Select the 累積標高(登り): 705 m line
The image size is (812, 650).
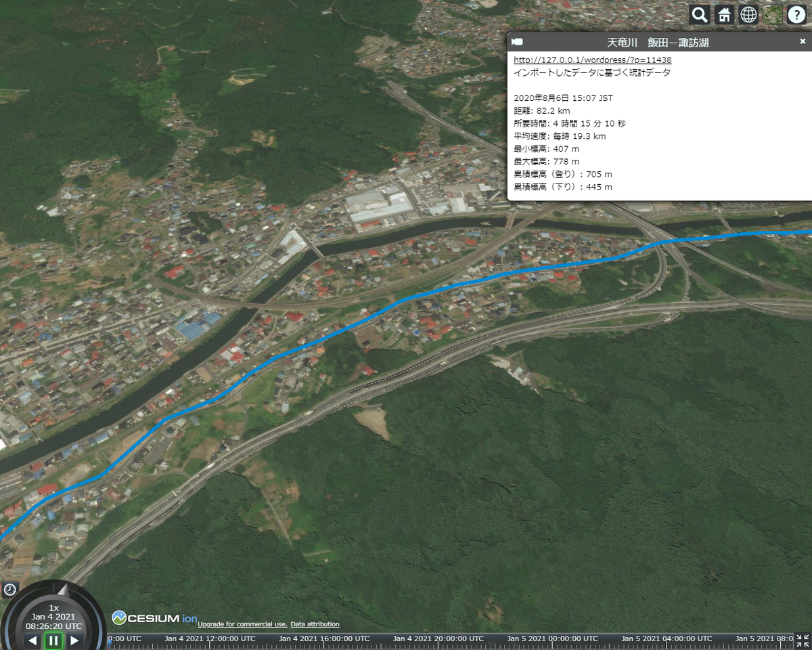click(x=563, y=174)
